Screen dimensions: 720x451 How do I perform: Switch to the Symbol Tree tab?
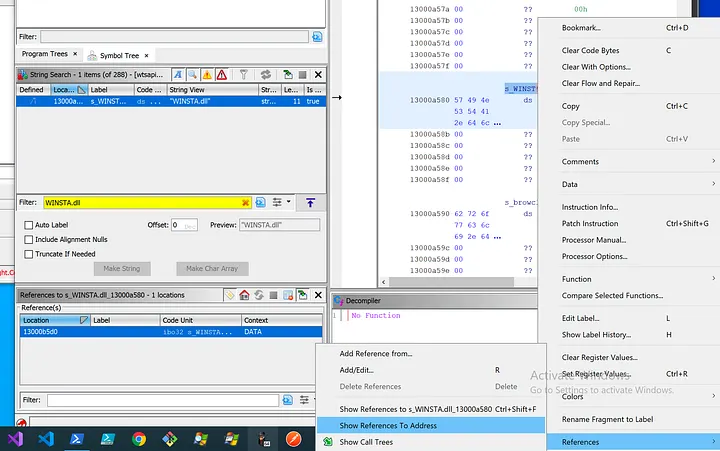coord(119,55)
